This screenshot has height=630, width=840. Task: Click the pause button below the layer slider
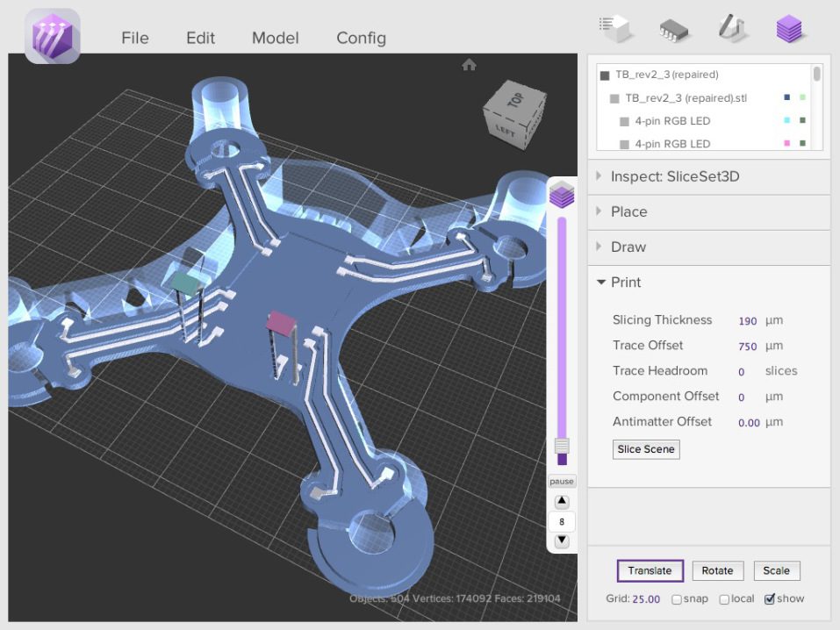(x=561, y=480)
